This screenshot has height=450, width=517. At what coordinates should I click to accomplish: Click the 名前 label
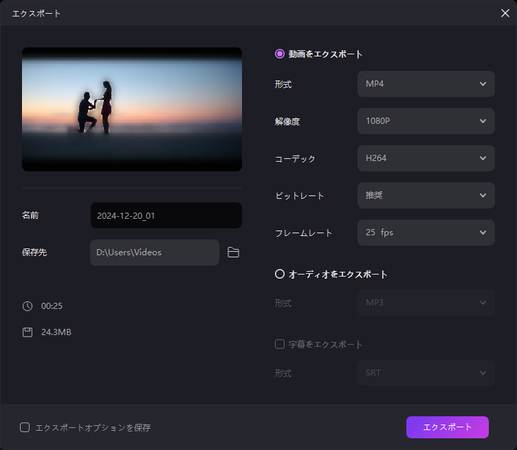(x=30, y=216)
